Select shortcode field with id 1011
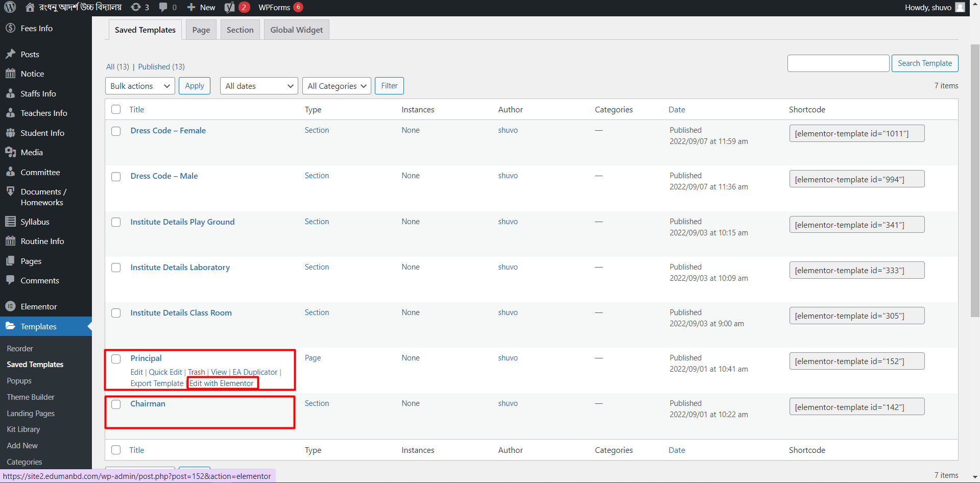The height and width of the screenshot is (483, 980). click(857, 133)
